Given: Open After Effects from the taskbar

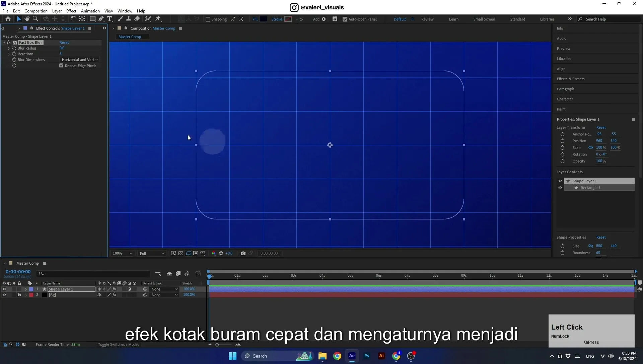Looking at the screenshot, I should click(x=352, y=356).
